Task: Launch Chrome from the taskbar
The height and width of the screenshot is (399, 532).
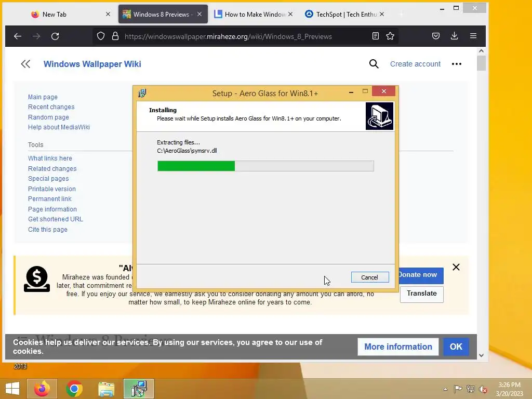Action: (74, 389)
